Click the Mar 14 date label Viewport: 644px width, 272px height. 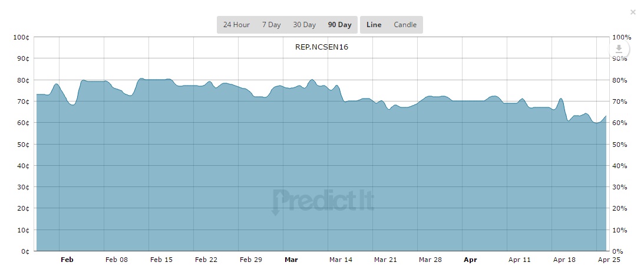pos(341,260)
